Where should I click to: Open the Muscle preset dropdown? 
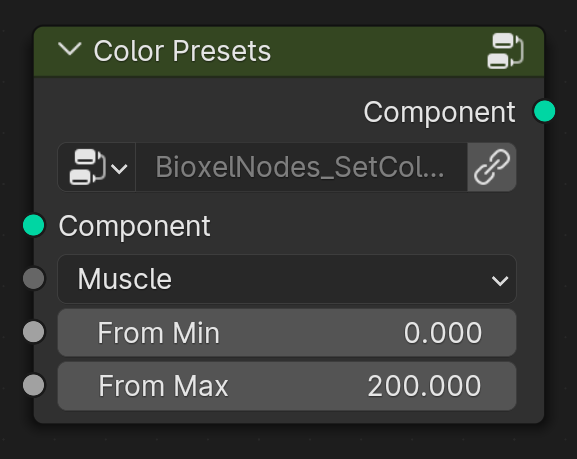click(287, 279)
